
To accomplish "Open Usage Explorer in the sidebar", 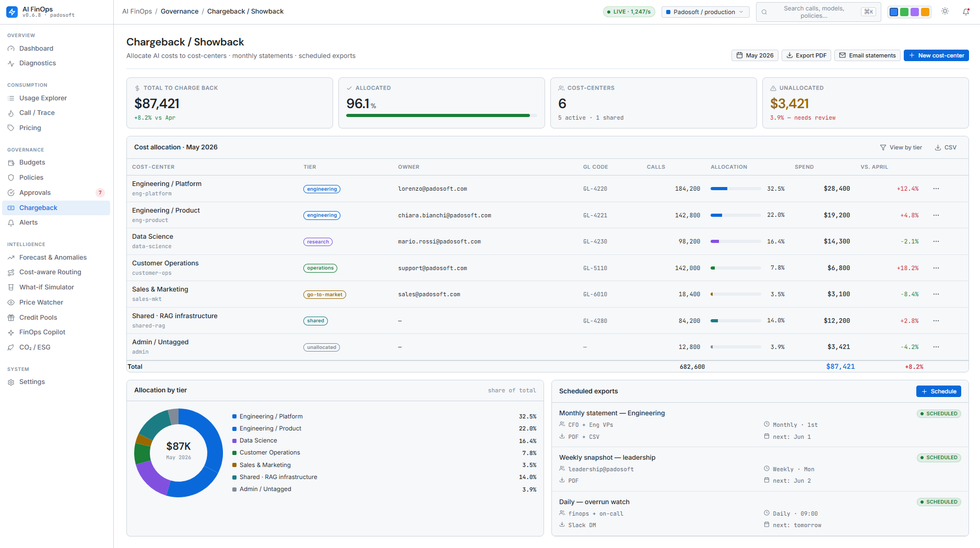I will (x=56, y=98).
